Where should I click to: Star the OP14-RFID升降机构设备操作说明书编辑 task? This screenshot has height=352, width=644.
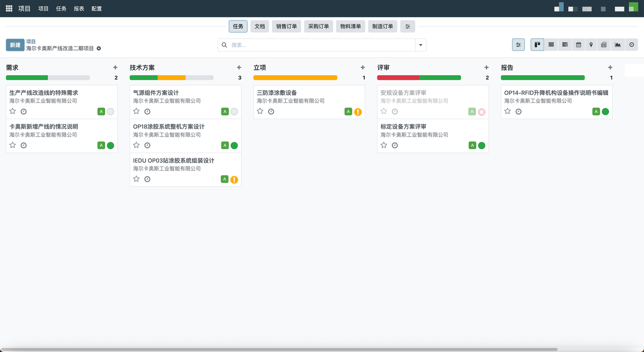(508, 111)
